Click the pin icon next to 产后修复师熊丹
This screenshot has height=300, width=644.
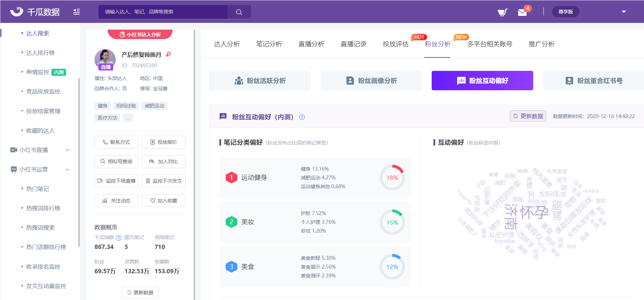click(x=168, y=54)
